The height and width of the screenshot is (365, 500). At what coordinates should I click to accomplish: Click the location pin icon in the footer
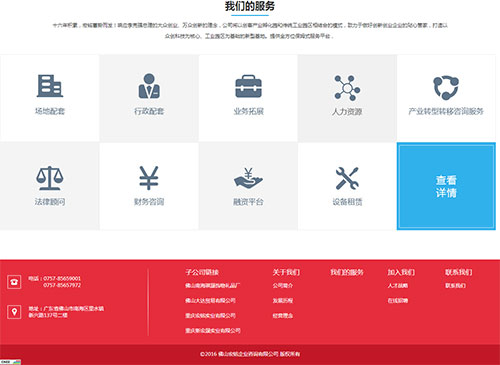14,312
